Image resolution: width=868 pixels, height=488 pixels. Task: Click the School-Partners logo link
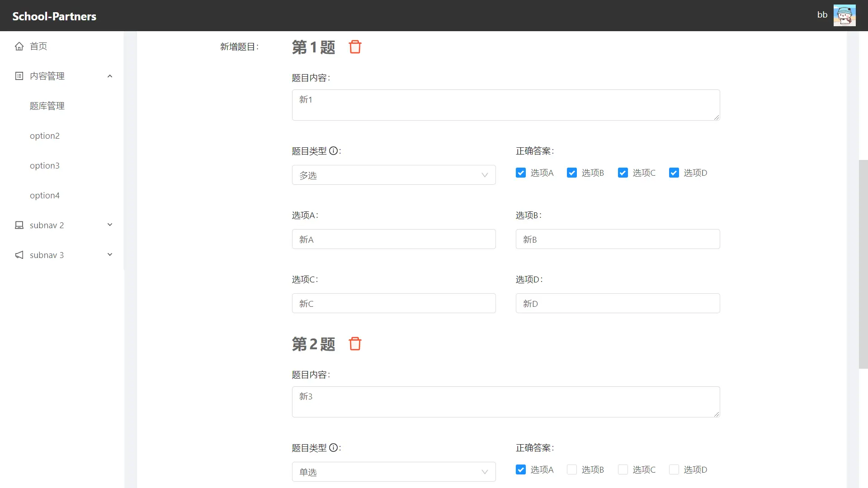(x=54, y=16)
